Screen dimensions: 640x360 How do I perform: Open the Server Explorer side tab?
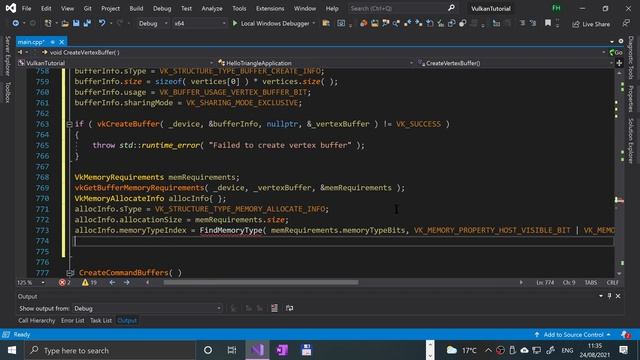pos(7,56)
